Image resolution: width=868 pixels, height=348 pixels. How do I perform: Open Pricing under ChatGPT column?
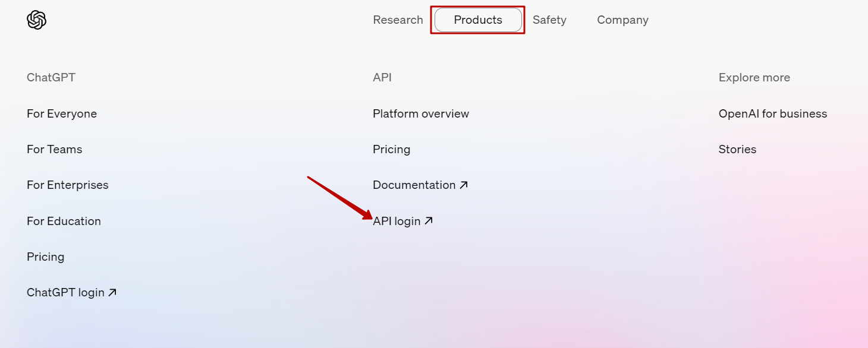point(46,257)
